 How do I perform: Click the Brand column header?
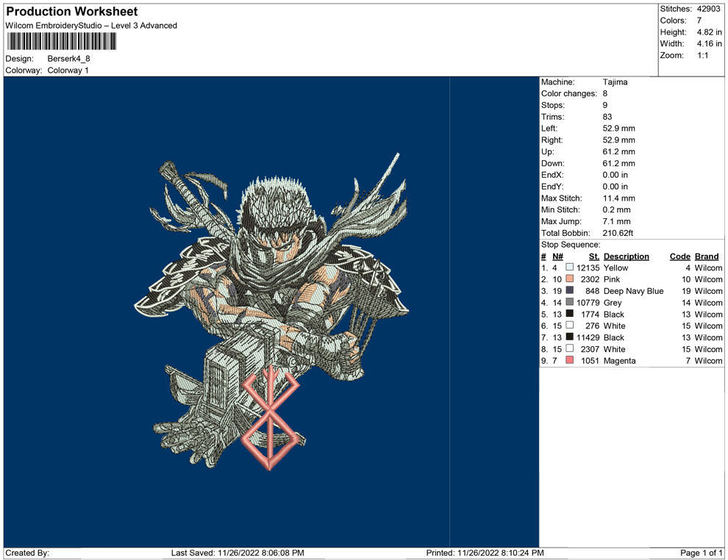(x=707, y=256)
